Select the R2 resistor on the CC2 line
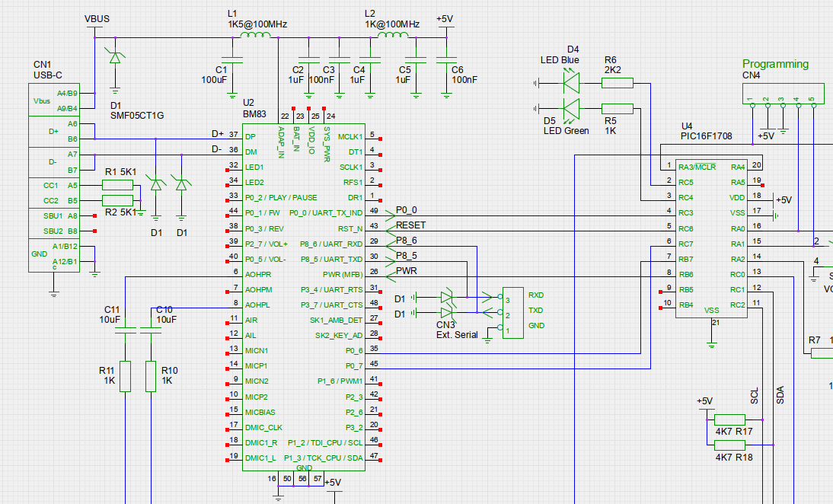 point(117,200)
